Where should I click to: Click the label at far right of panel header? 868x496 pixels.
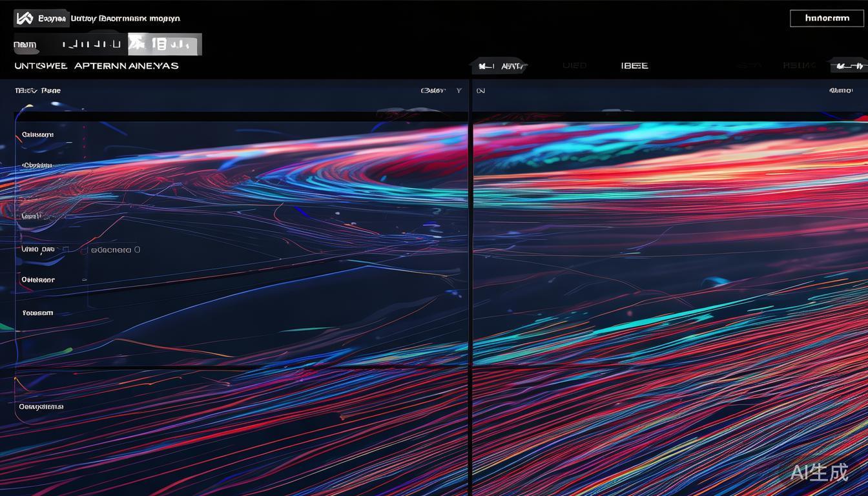pos(841,91)
